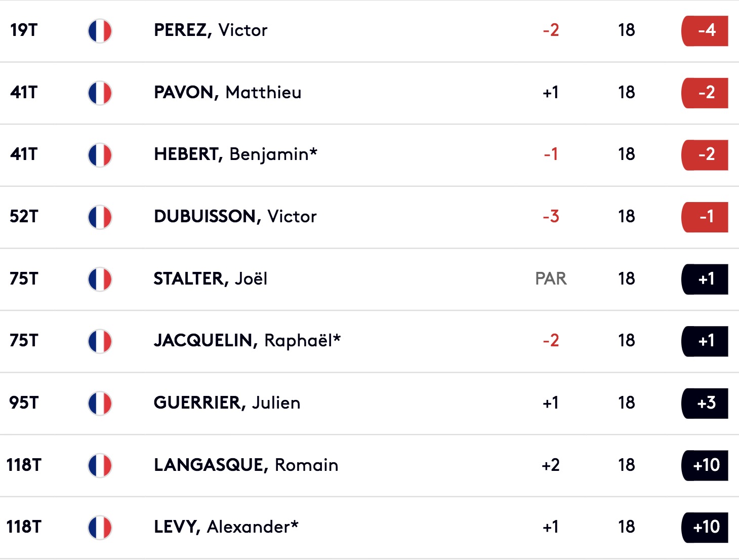The image size is (739, 560).
Task: Click the French flag beside PAVON, Matthieu
Action: pyautogui.click(x=100, y=93)
